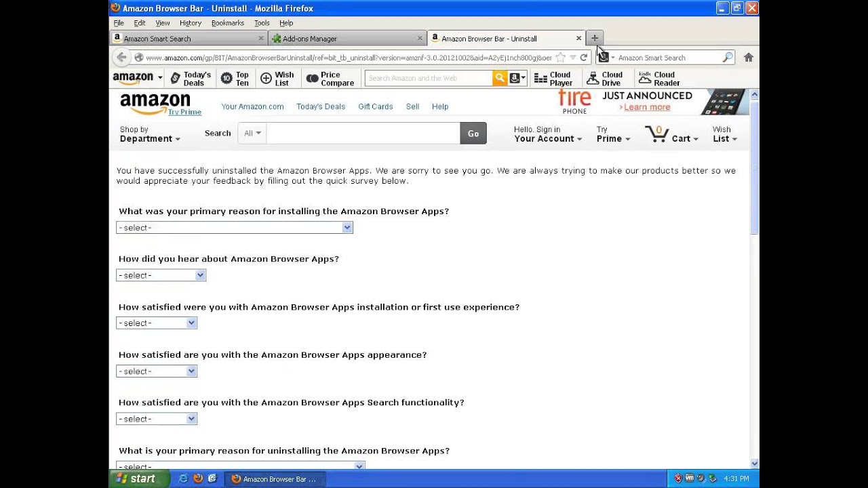Reload the page with the refresh icon
Image resolution: width=868 pixels, height=488 pixels.
coord(583,58)
